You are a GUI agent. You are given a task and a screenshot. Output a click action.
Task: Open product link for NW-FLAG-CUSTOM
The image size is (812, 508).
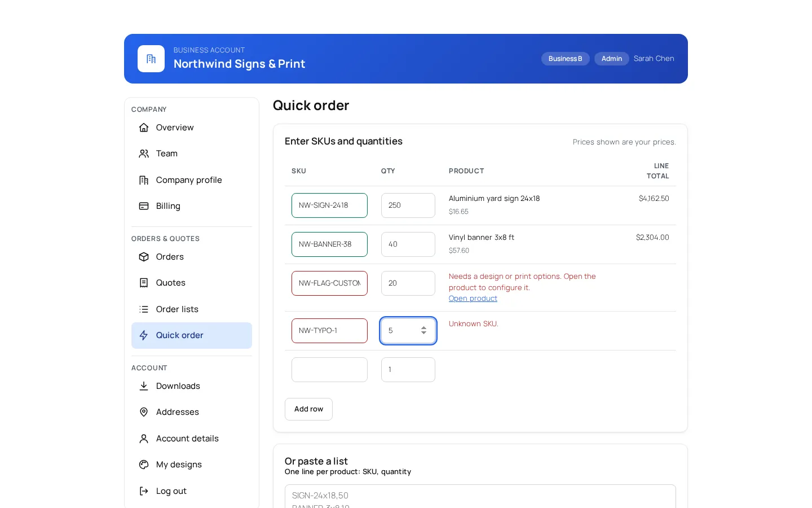(473, 299)
